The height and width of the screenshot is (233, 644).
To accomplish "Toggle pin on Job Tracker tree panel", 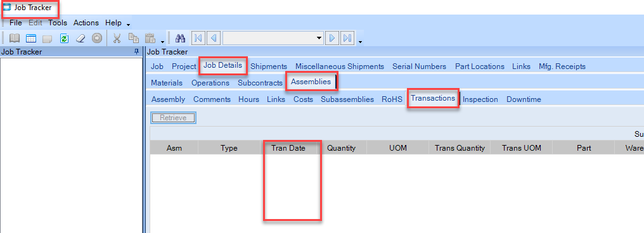I will (x=137, y=52).
